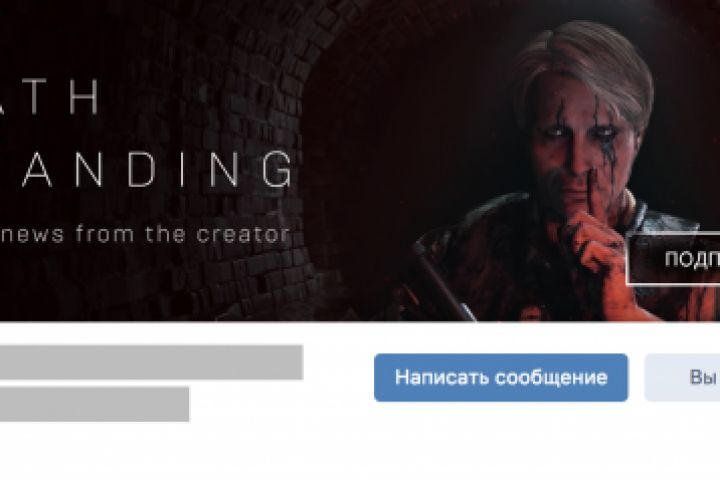Click the long gray blurred name bar
This screenshot has width=720, height=480.
pyautogui.click(x=152, y=362)
